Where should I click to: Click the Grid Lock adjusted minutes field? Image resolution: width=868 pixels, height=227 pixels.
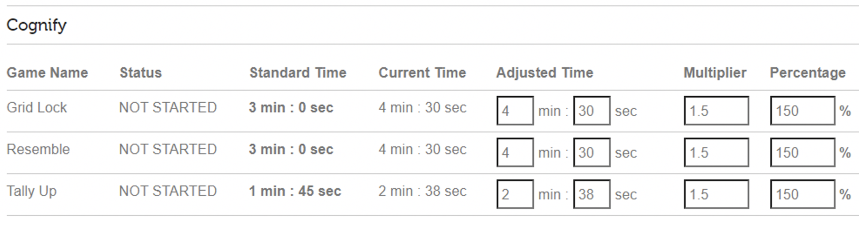515,111
